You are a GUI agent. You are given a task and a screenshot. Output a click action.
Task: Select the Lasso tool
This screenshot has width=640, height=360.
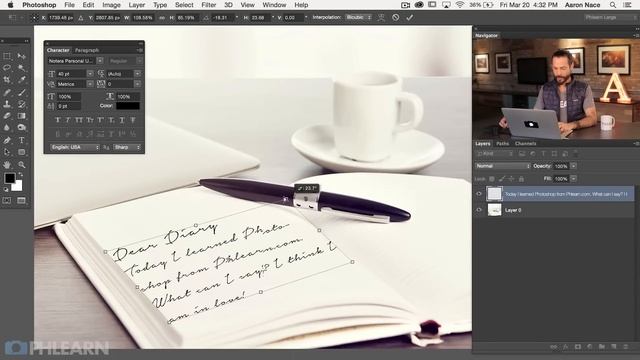tap(7, 68)
